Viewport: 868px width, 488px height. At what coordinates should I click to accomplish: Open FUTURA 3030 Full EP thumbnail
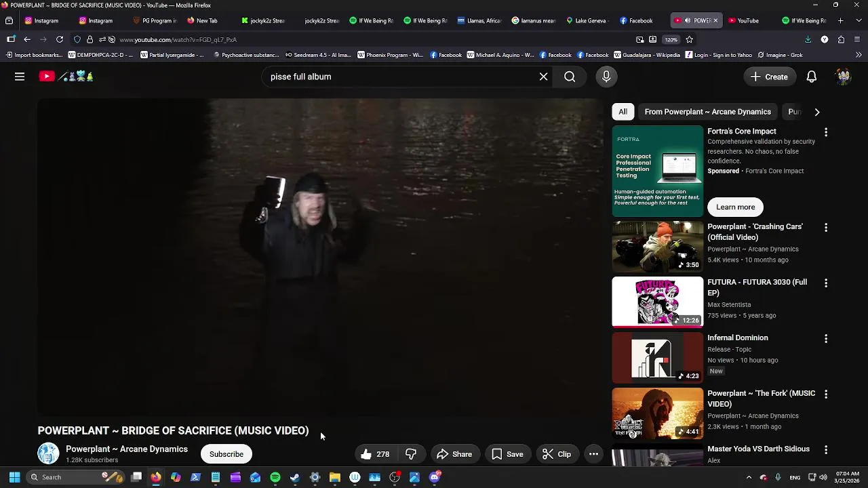[658, 302]
